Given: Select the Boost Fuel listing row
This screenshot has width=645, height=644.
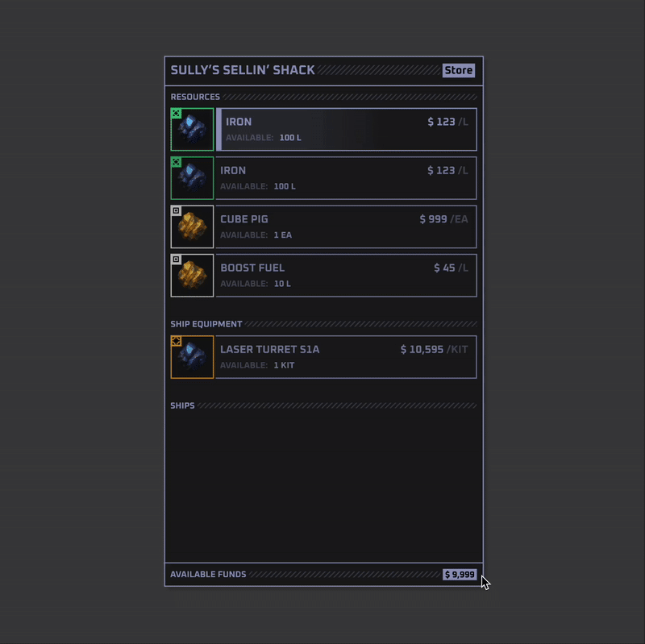Looking at the screenshot, I should coord(347,276).
